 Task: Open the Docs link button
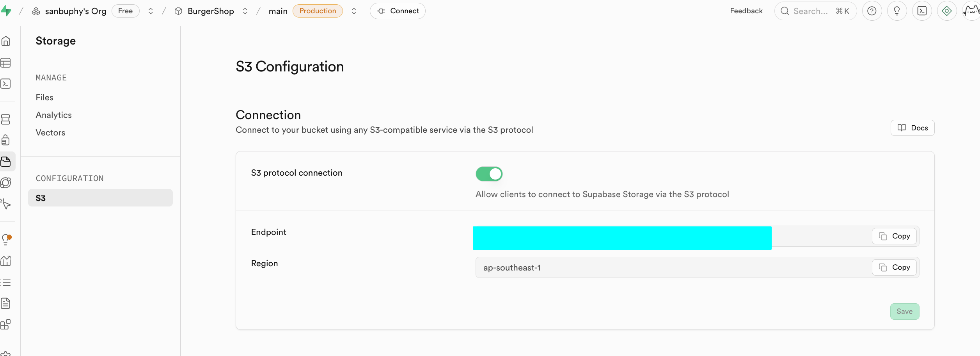tap(912, 128)
